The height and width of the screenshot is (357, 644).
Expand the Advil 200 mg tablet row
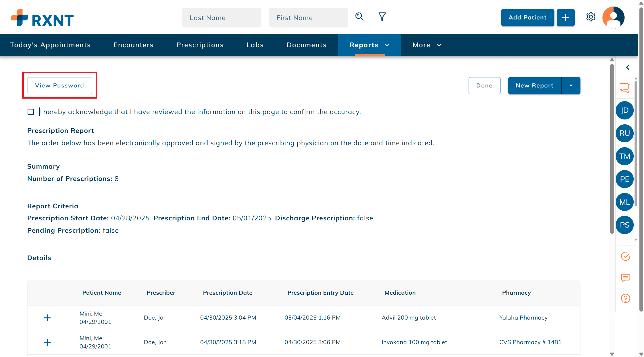(x=47, y=318)
